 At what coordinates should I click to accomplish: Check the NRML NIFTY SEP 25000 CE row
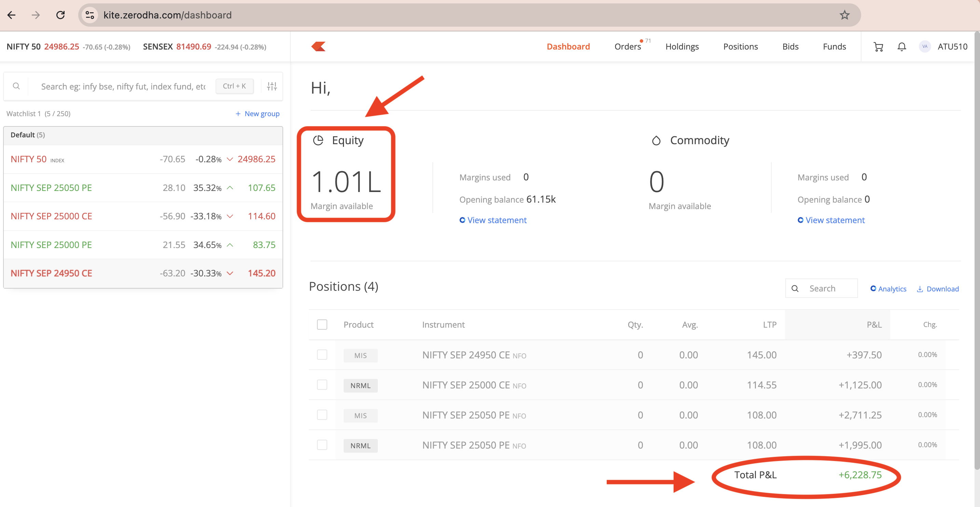(x=322, y=385)
